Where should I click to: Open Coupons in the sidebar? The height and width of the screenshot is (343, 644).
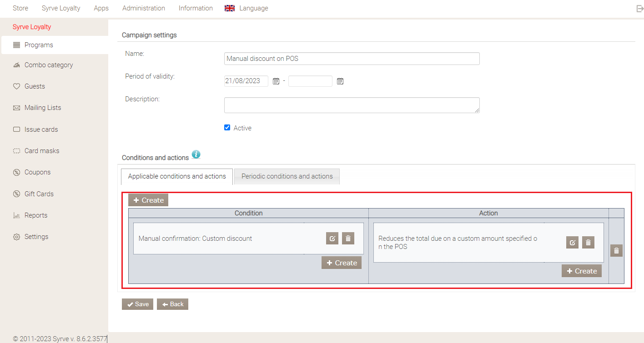click(37, 172)
